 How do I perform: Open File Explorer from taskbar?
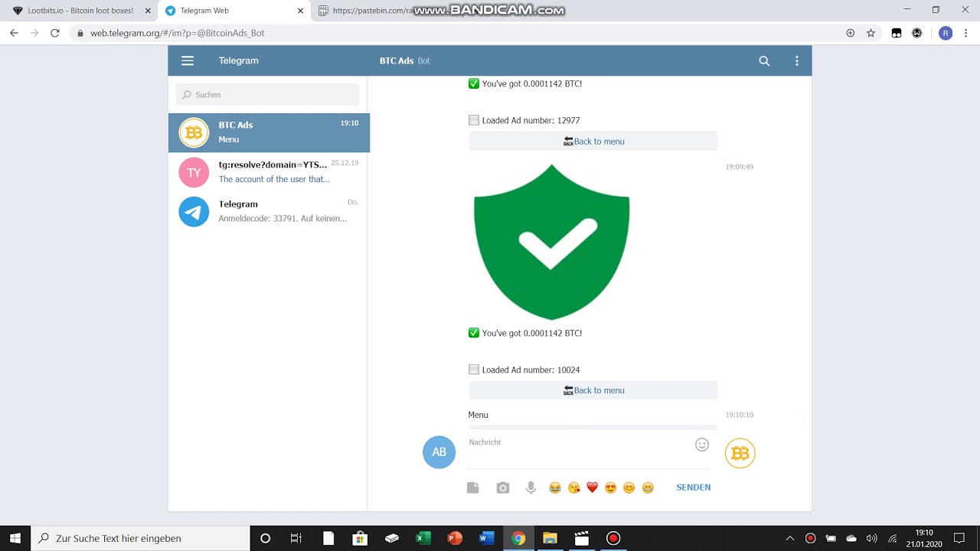[550, 538]
